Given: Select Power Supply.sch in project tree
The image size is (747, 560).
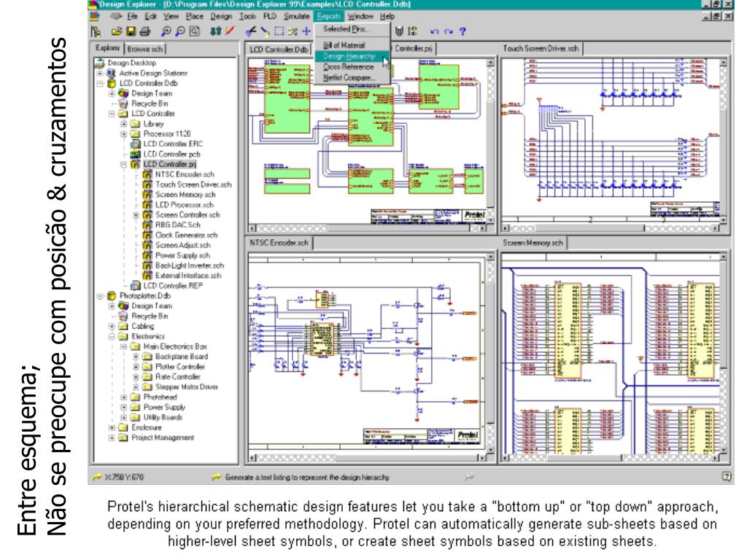Looking at the screenshot, I should [x=182, y=256].
